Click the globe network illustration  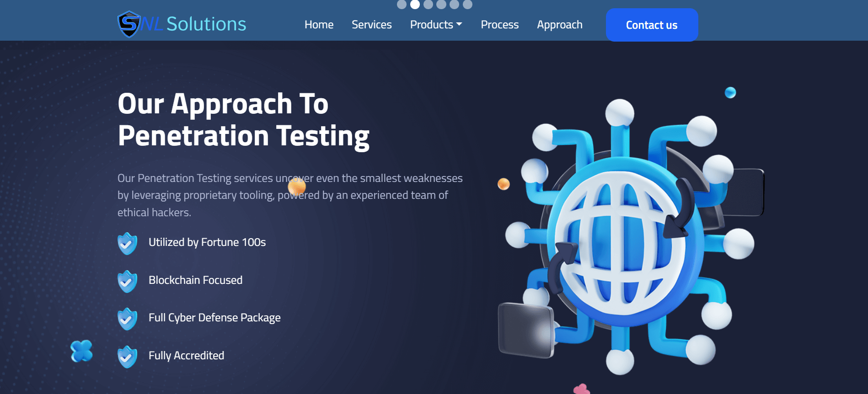626,238
